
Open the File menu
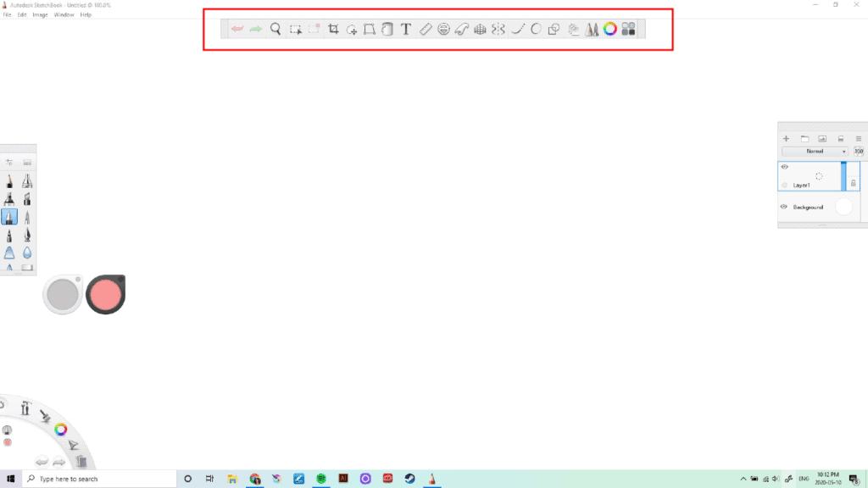pos(7,15)
